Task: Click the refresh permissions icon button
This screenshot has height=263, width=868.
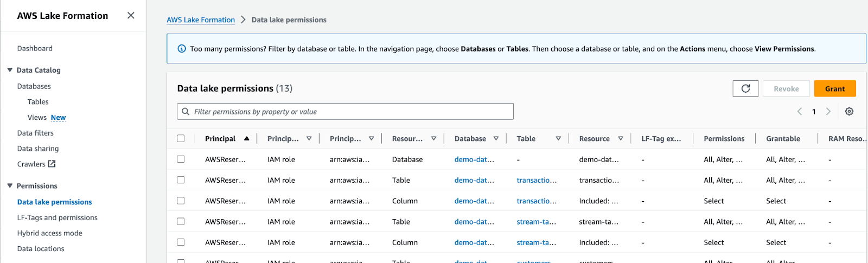Action: 745,88
